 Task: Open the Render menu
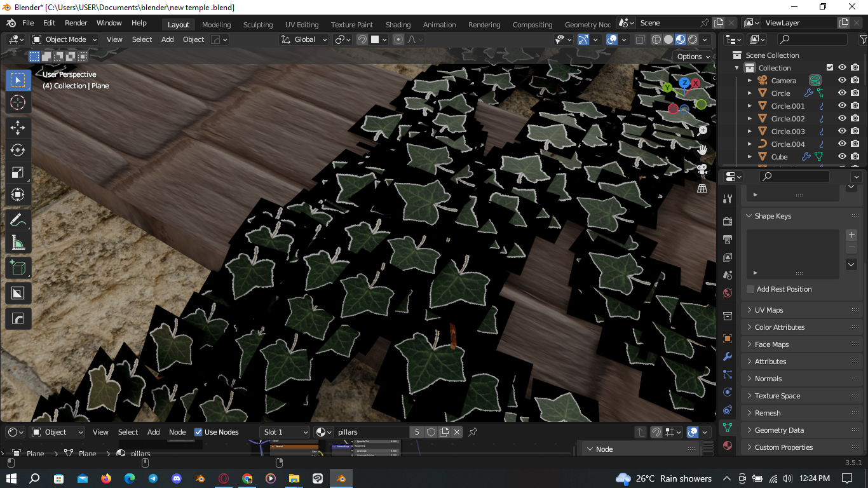(x=76, y=23)
